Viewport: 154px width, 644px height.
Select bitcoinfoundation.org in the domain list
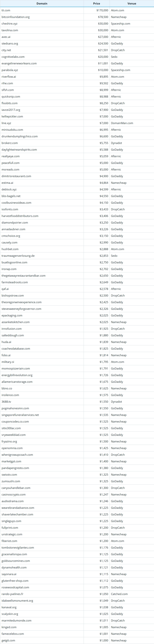pyautogui.click(x=16, y=17)
